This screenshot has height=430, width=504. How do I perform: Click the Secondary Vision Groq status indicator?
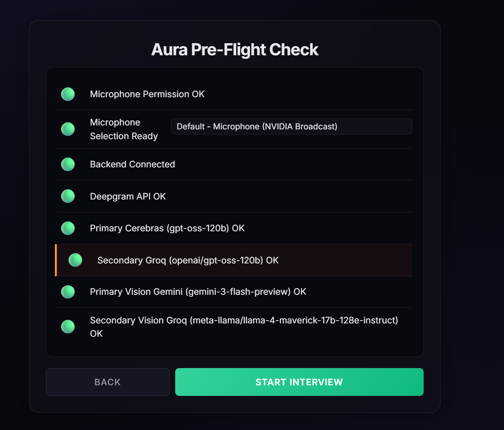(68, 327)
